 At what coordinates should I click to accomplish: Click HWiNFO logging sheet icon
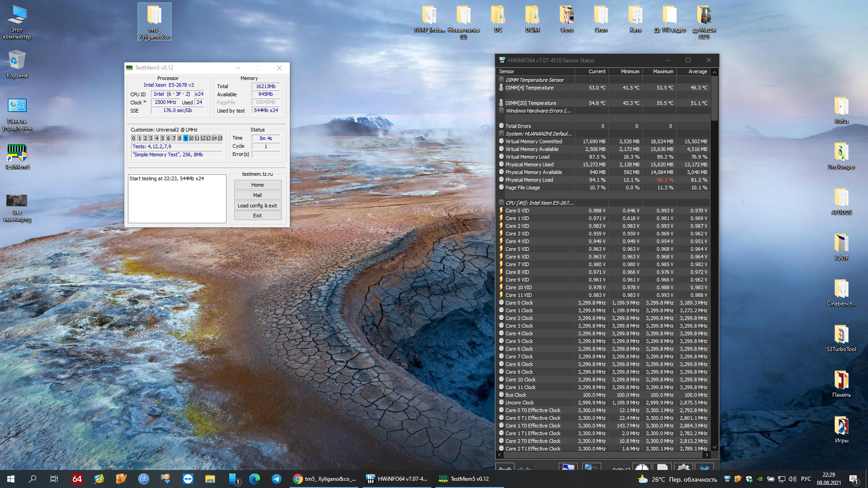[x=662, y=467]
